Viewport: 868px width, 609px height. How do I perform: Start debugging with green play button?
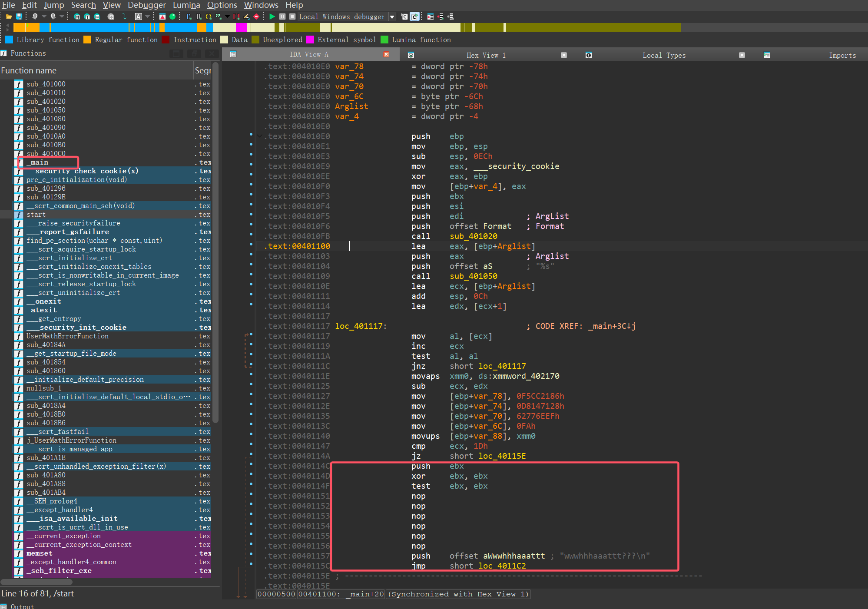[272, 17]
